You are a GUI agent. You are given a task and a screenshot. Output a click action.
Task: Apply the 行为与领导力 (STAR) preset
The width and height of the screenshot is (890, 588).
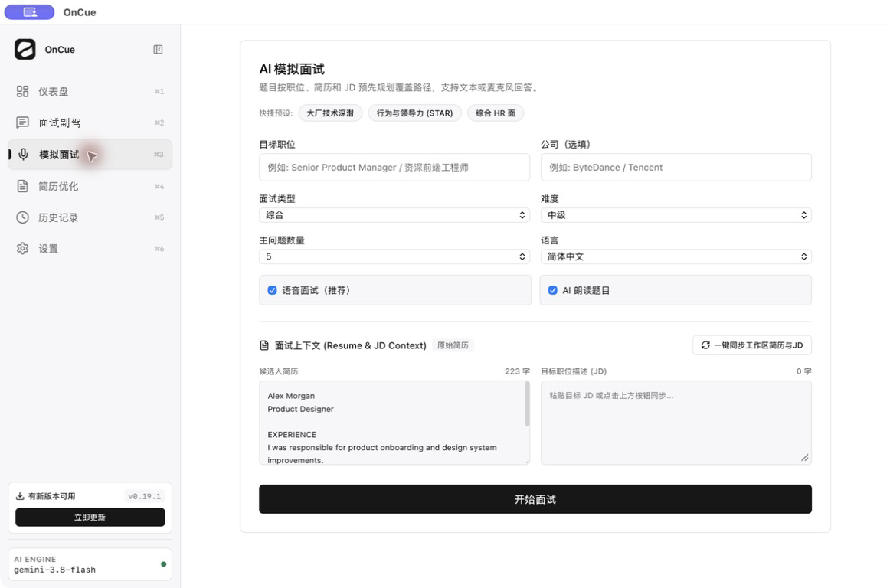[415, 113]
